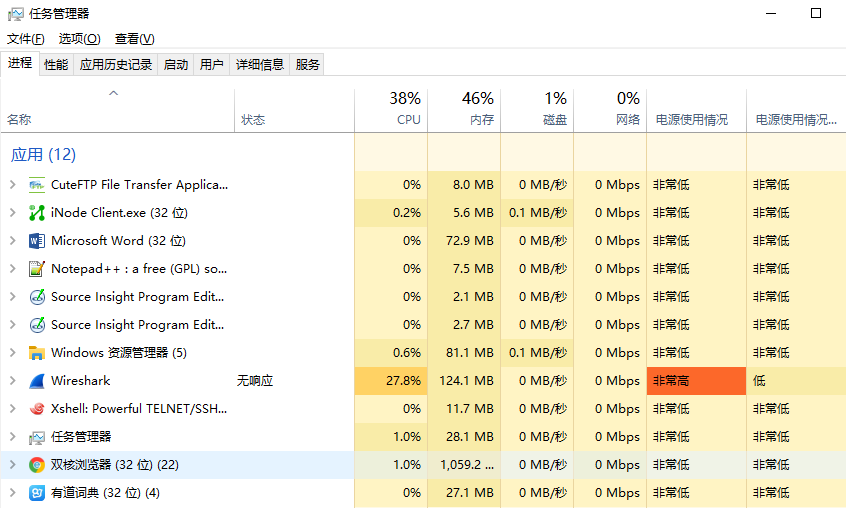846x508 pixels.
Task: Switch to the 用户 tab
Action: [212, 65]
